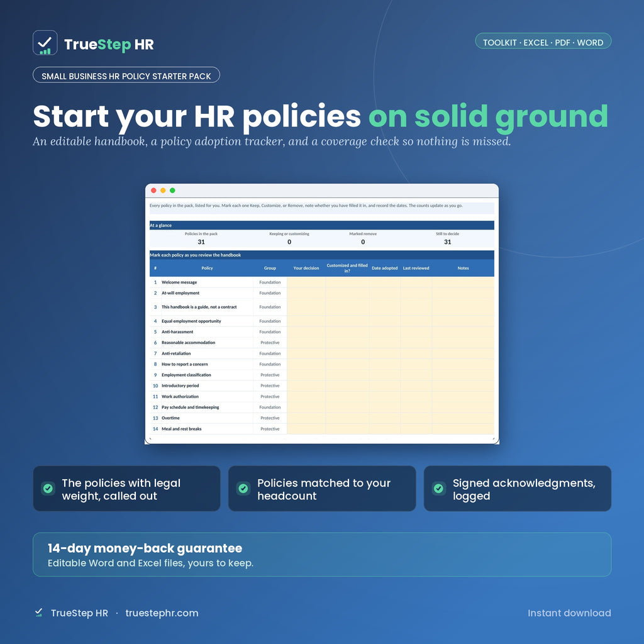Click the 'Still to decide' value 31

[x=448, y=242]
